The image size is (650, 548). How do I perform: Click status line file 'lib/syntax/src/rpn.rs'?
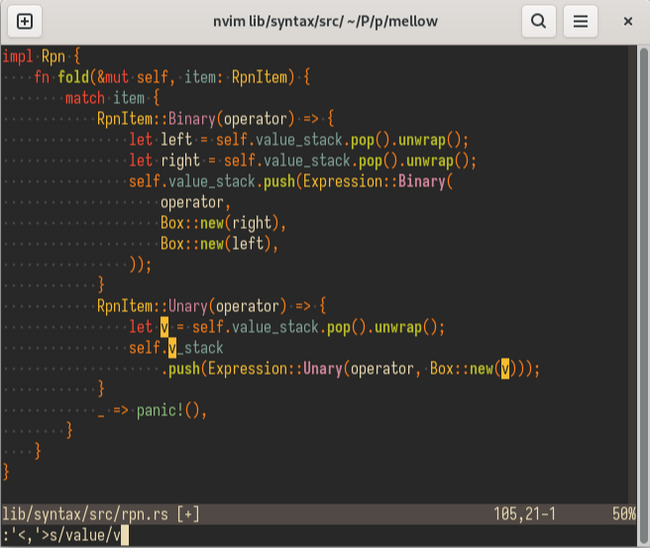click(85, 514)
